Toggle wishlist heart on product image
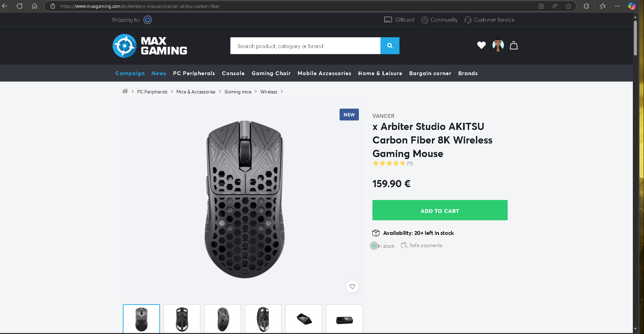 point(352,287)
